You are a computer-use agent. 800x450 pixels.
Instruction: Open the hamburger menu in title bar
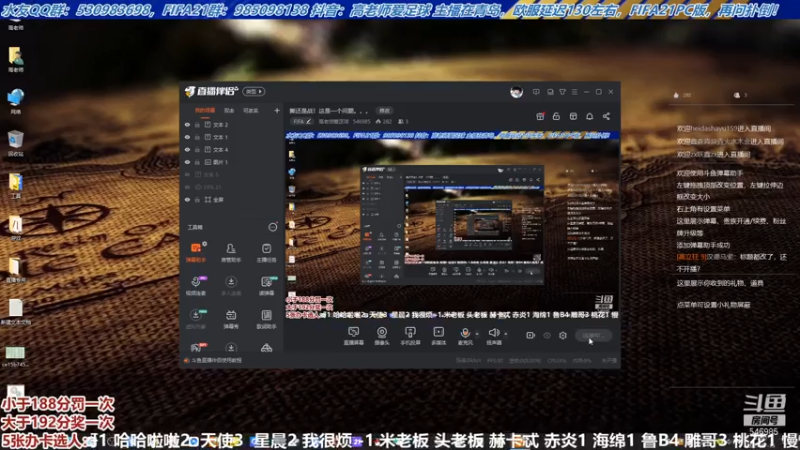(574, 92)
